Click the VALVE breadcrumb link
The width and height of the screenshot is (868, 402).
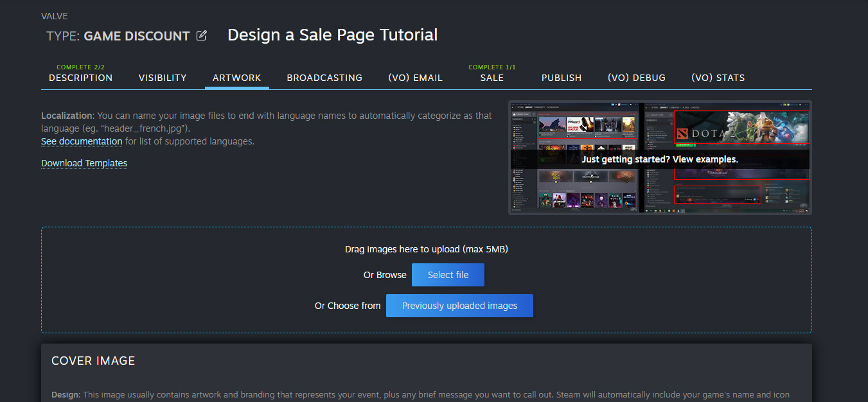coord(55,16)
